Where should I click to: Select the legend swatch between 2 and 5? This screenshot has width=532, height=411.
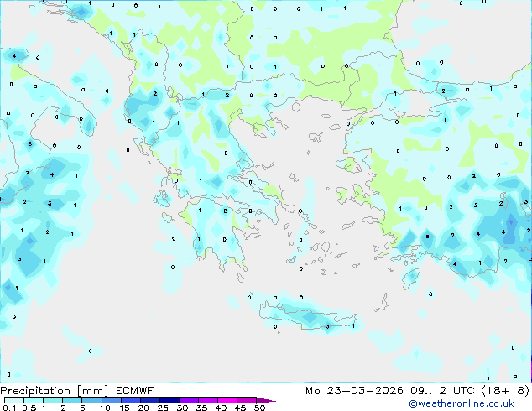click(72, 400)
